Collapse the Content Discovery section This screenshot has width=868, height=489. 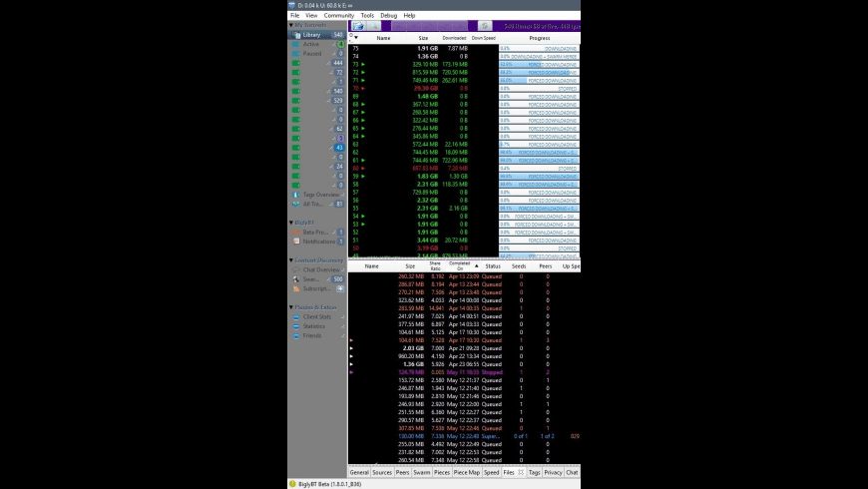coord(291,260)
